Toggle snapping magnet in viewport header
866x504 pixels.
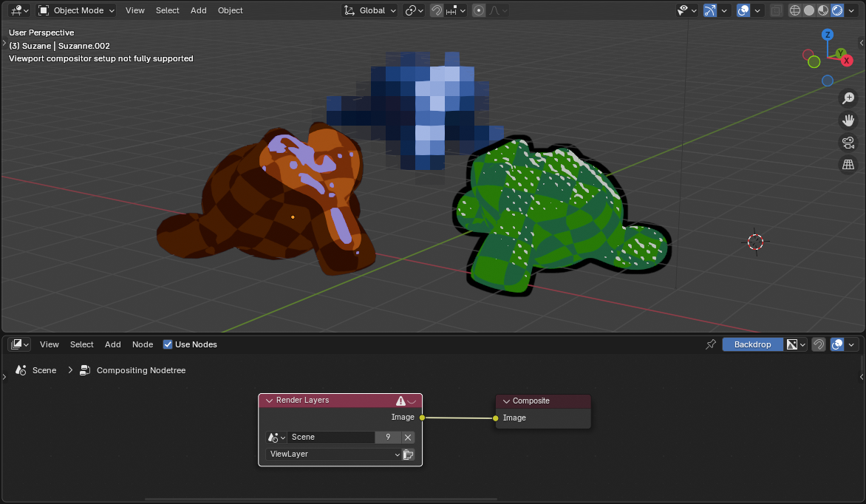436,10
